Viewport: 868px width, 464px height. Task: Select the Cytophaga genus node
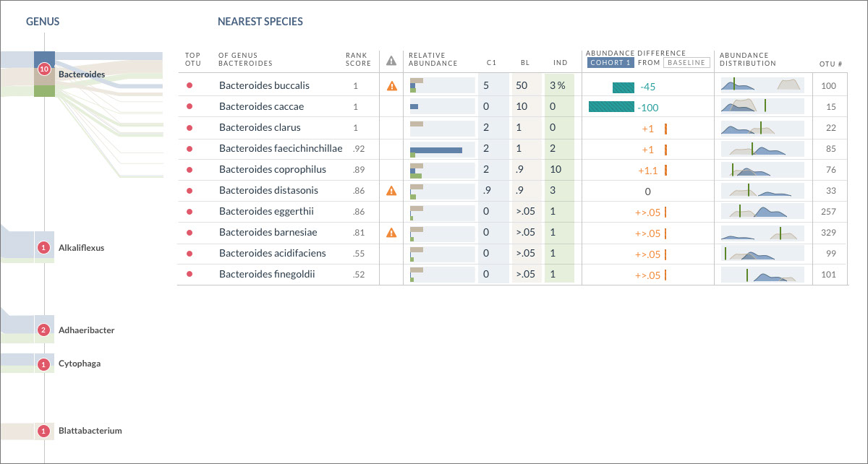click(x=80, y=364)
